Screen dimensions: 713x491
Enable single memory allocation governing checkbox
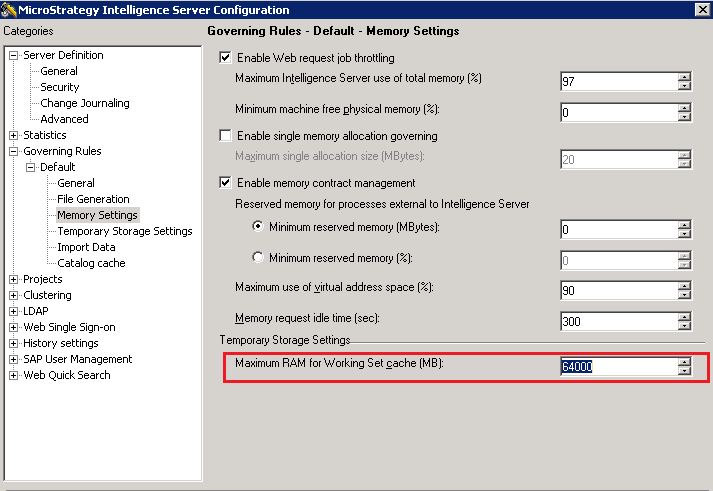(225, 136)
